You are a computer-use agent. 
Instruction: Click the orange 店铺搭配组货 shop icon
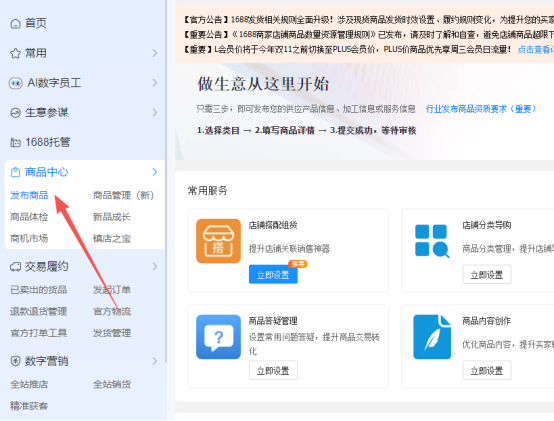coord(218,241)
